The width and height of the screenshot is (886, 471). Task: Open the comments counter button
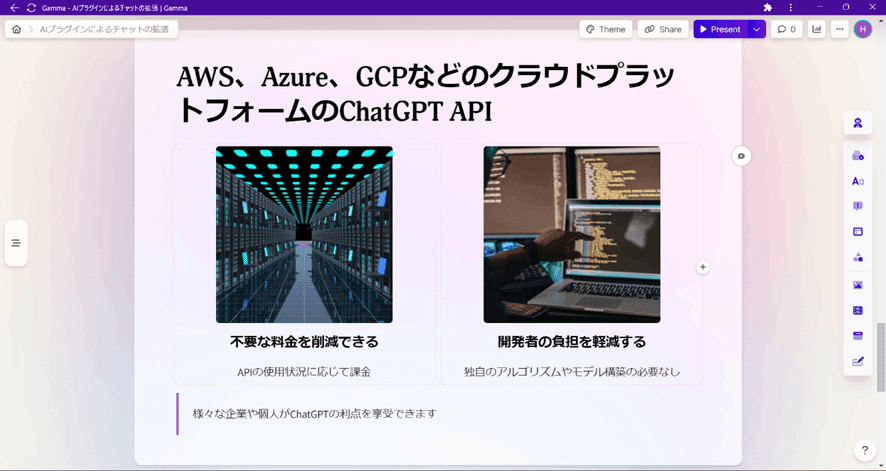[x=787, y=29]
